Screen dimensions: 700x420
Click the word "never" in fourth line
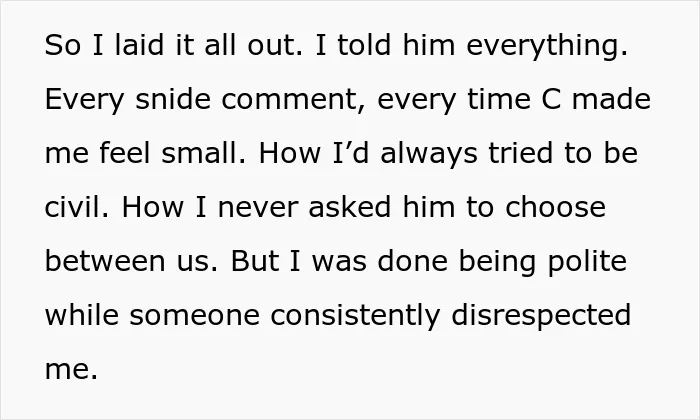[258, 208]
